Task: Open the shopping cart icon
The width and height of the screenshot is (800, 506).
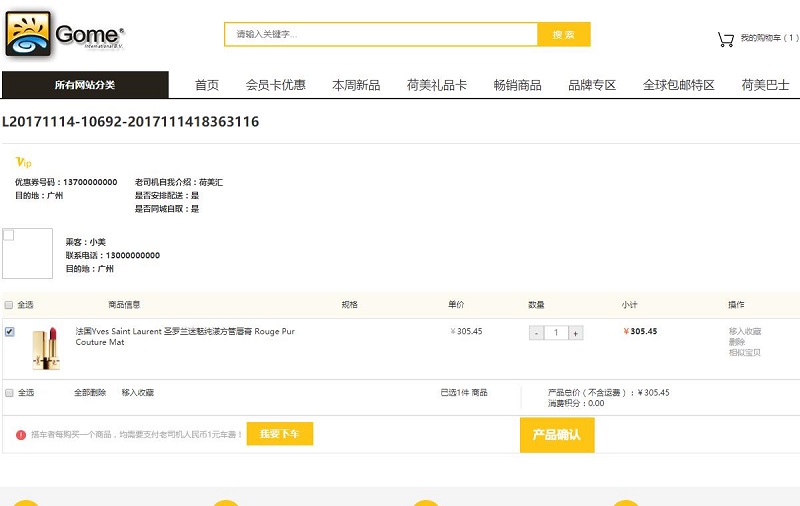Action: click(726, 39)
